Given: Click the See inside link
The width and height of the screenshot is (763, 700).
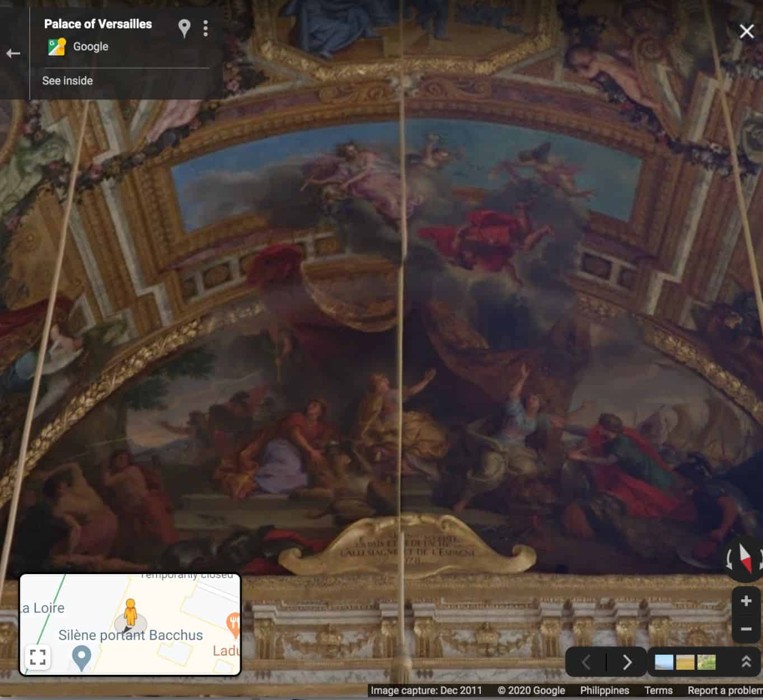Looking at the screenshot, I should coord(67,81).
